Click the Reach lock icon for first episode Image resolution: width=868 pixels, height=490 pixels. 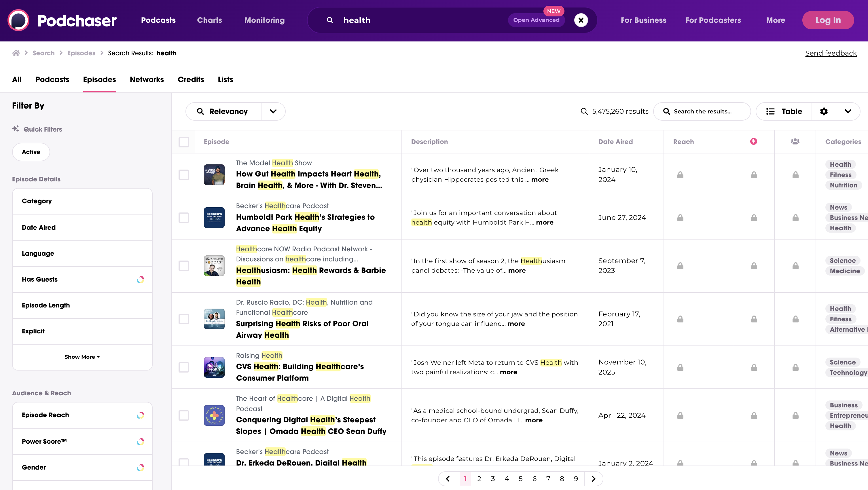(x=680, y=175)
